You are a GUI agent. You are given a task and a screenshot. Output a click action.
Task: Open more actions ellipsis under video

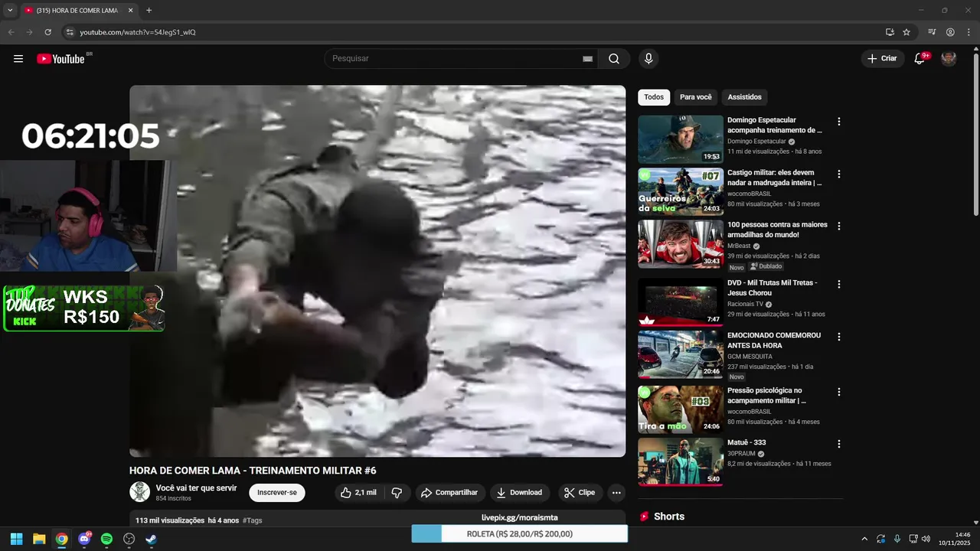(616, 493)
